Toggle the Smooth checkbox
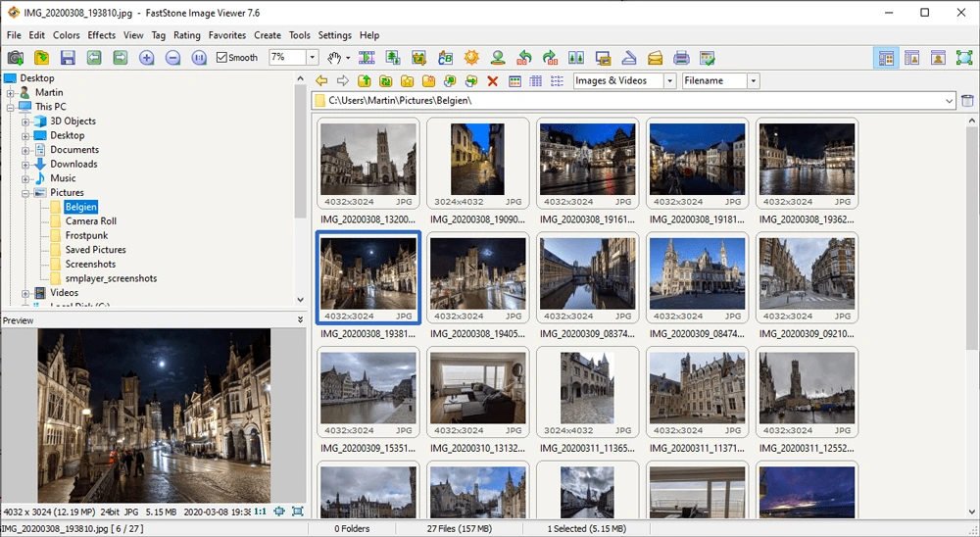Viewport: 980px width, 537px height. (222, 58)
